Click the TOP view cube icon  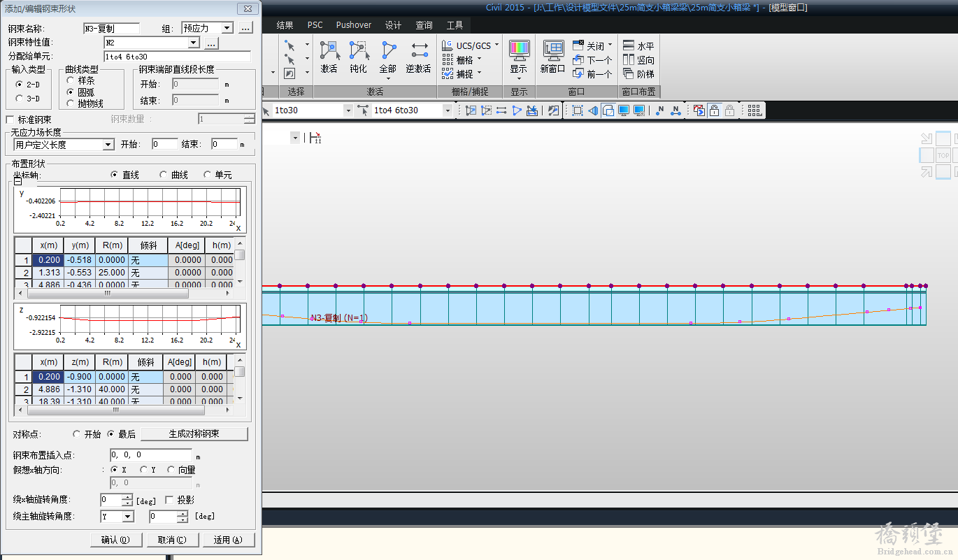(943, 155)
